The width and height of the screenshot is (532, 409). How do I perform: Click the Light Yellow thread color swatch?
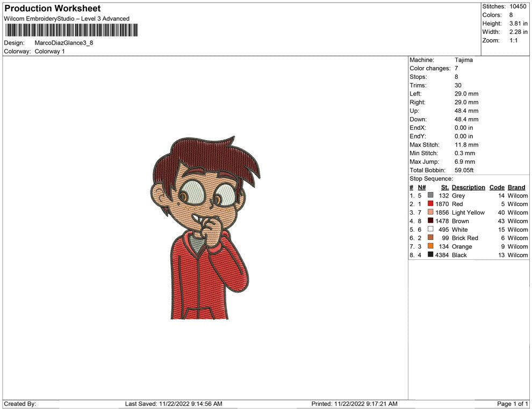430,212
